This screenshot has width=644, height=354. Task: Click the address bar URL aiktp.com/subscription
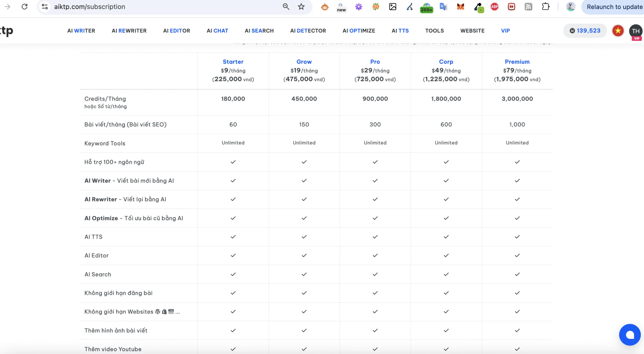tap(90, 7)
